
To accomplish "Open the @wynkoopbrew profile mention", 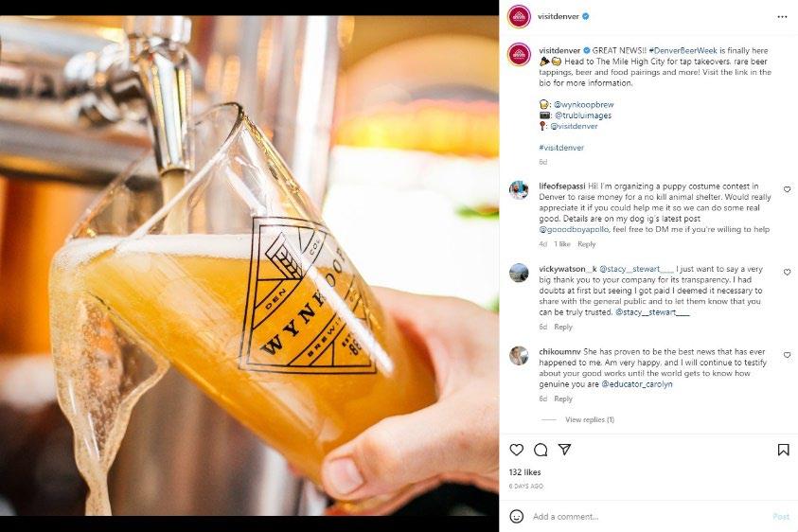I will (x=584, y=104).
